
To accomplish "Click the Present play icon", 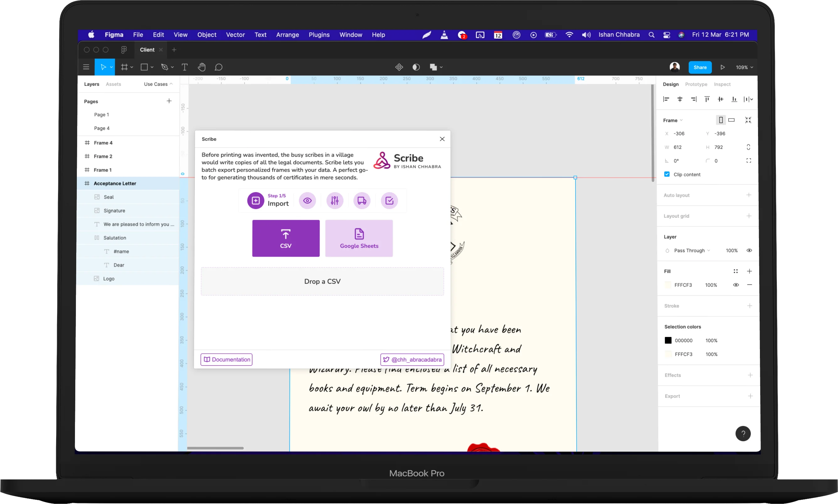I will click(723, 67).
